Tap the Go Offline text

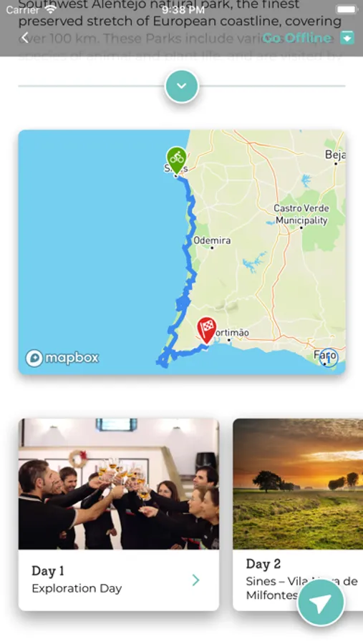click(x=297, y=38)
